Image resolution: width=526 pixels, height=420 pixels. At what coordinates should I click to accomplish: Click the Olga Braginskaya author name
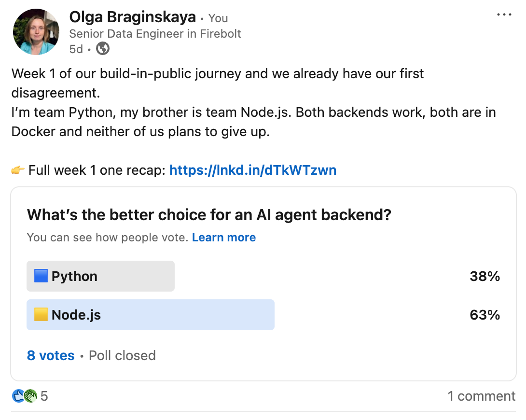tap(133, 18)
